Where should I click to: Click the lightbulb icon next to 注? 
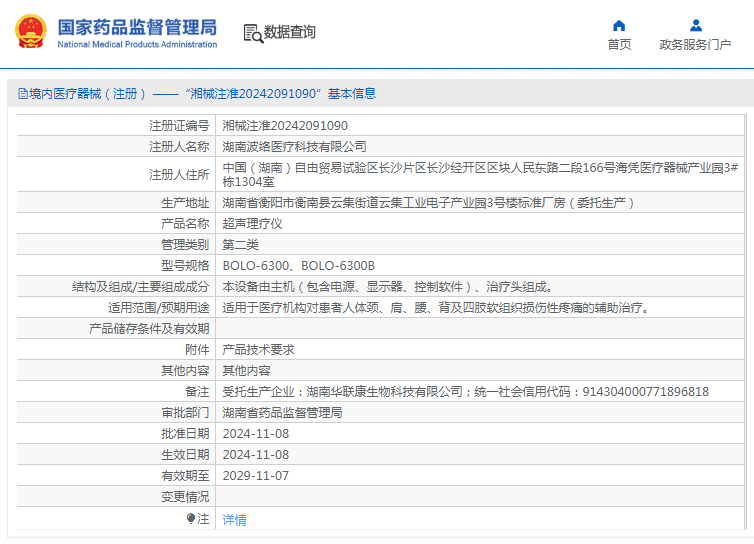click(190, 519)
